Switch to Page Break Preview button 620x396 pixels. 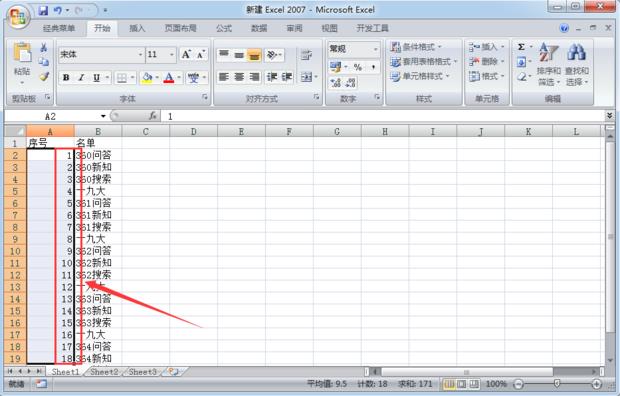pos(474,384)
